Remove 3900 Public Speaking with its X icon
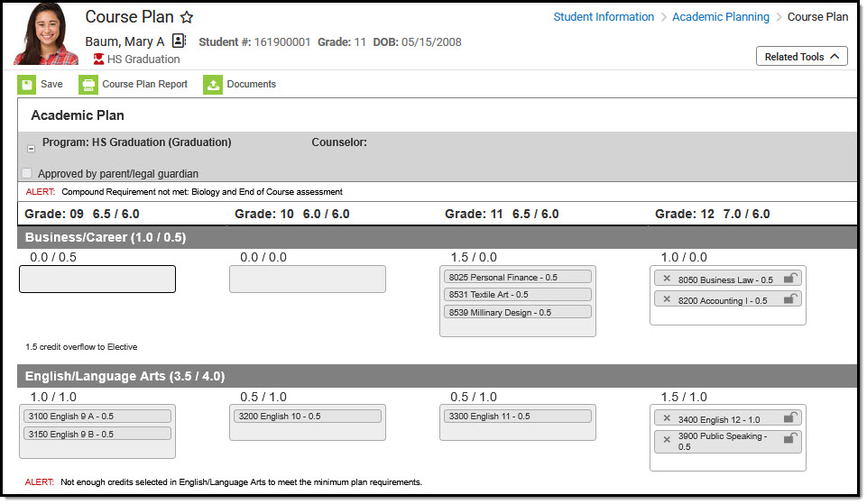The width and height of the screenshot is (867, 504). 667,440
